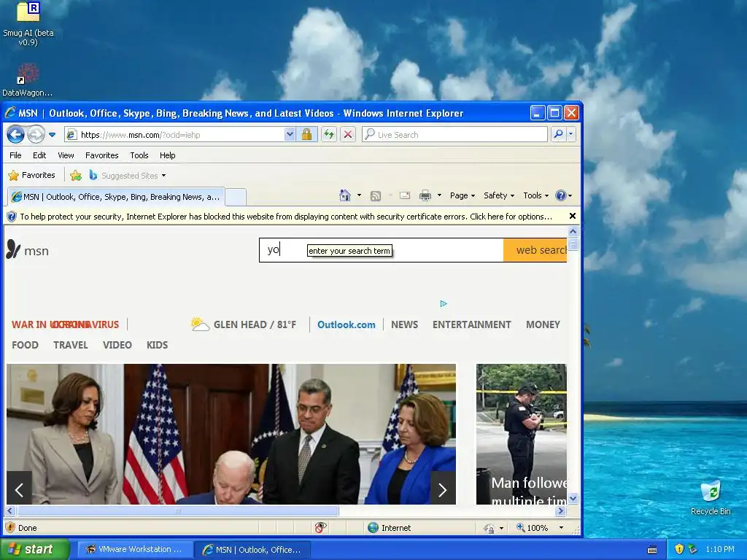Click the orange web search button

[535, 250]
